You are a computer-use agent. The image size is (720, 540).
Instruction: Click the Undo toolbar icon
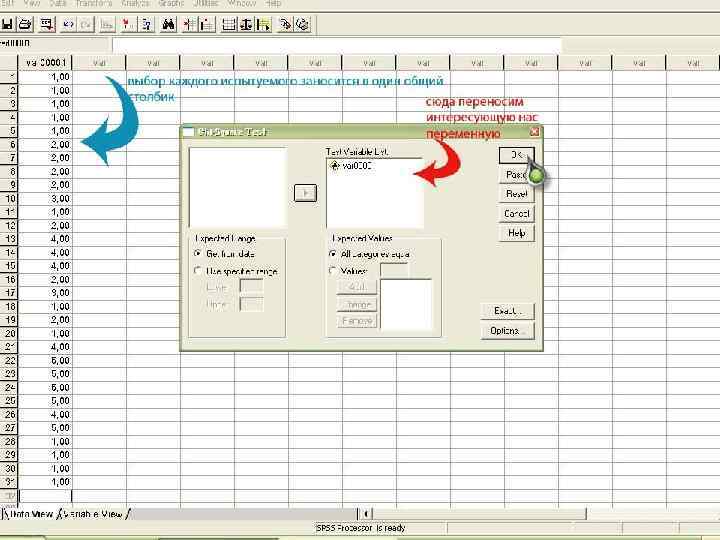[x=68, y=24]
